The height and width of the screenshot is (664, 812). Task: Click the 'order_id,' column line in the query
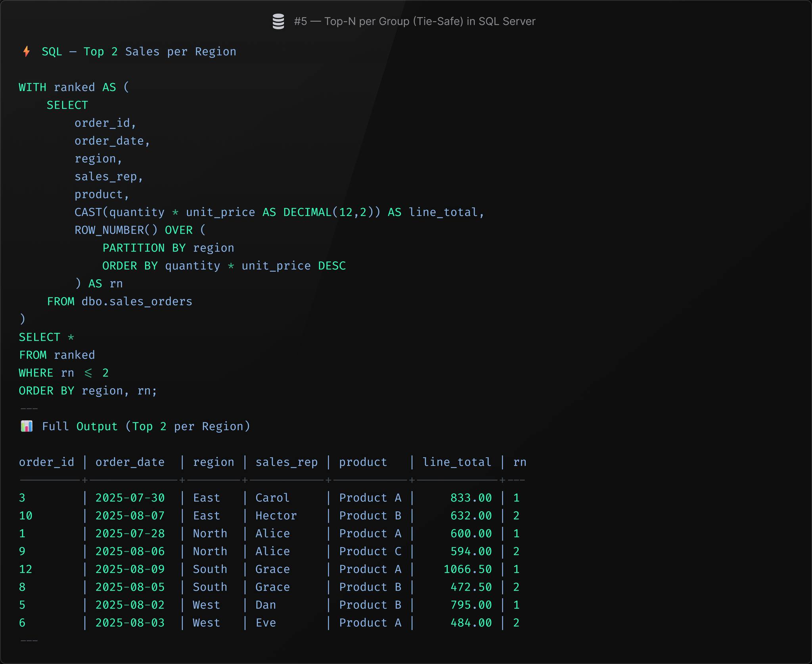click(105, 123)
